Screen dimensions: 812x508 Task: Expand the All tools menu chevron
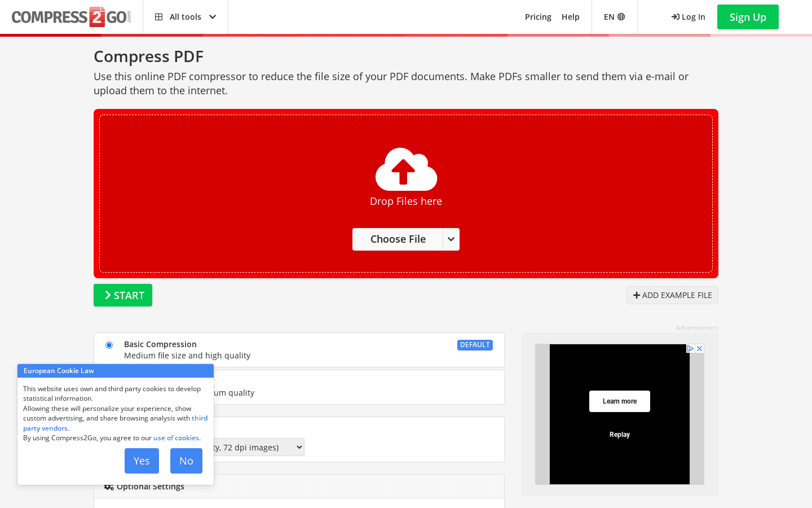[213, 17]
